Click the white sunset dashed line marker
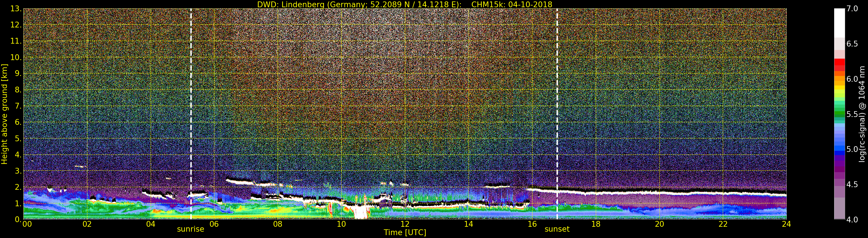The height and width of the screenshot is (238, 868). [x=557, y=114]
